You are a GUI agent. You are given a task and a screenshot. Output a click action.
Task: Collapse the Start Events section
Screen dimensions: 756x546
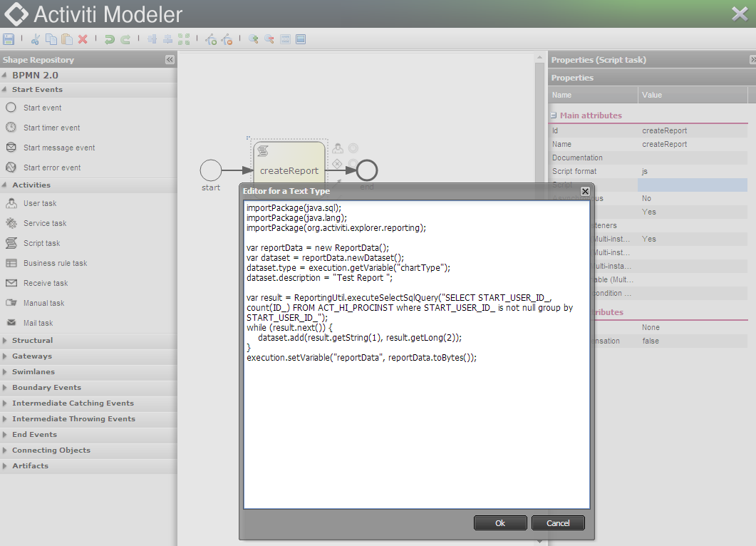(4, 89)
